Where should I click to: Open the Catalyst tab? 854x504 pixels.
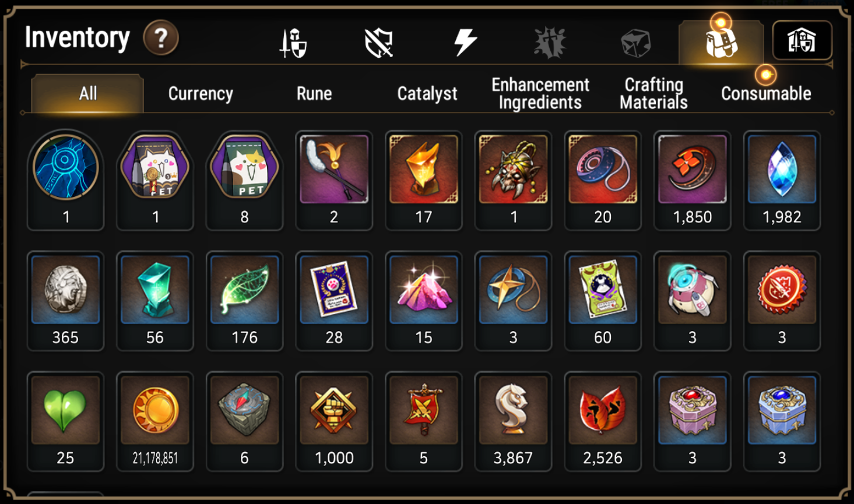click(x=427, y=94)
